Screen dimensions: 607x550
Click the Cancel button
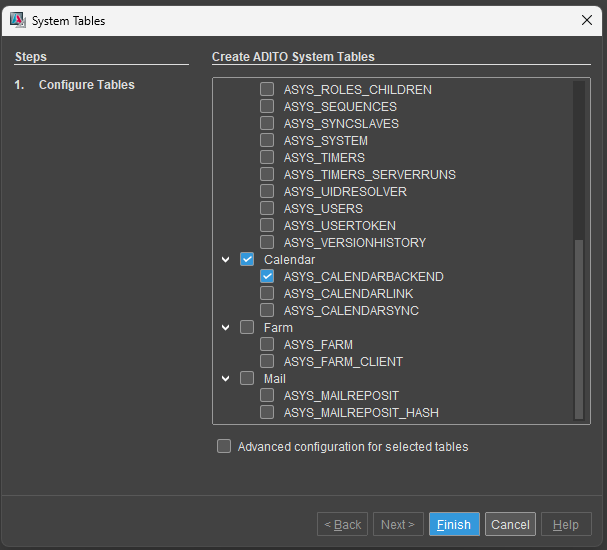(510, 524)
